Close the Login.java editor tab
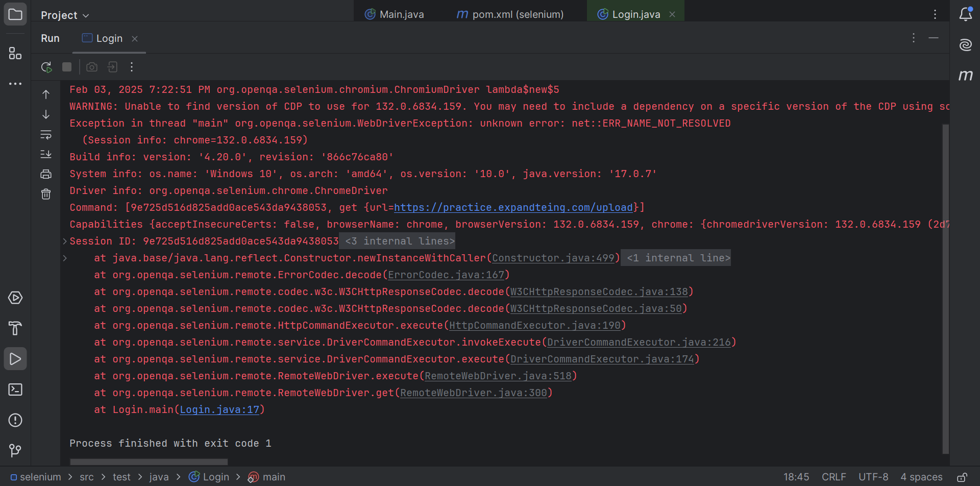Image resolution: width=980 pixels, height=486 pixels. [672, 14]
